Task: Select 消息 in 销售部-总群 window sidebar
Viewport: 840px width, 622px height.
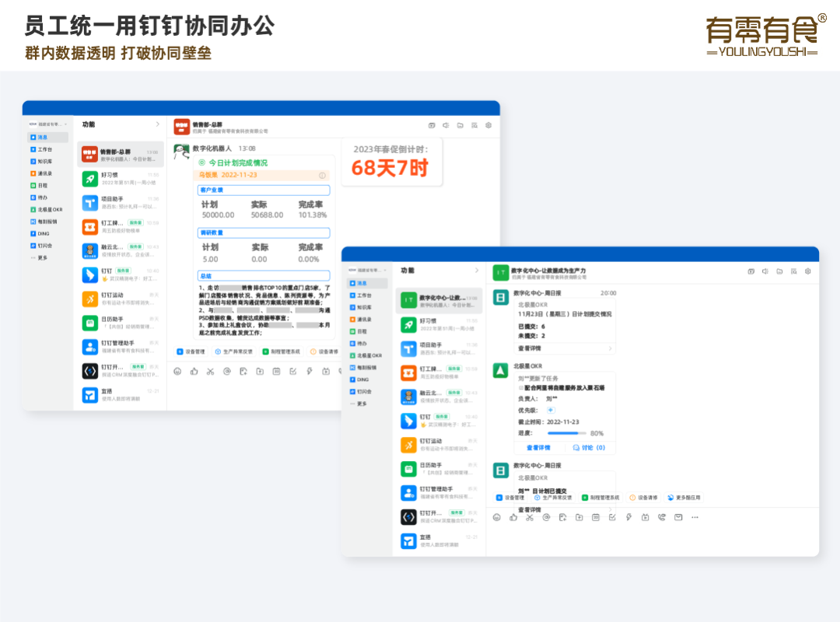Action: [47, 137]
